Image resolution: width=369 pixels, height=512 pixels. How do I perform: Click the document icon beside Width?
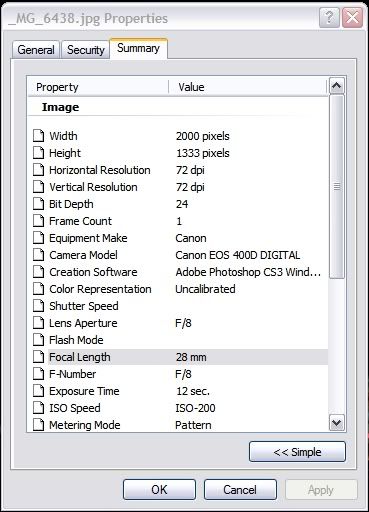pos(39,136)
